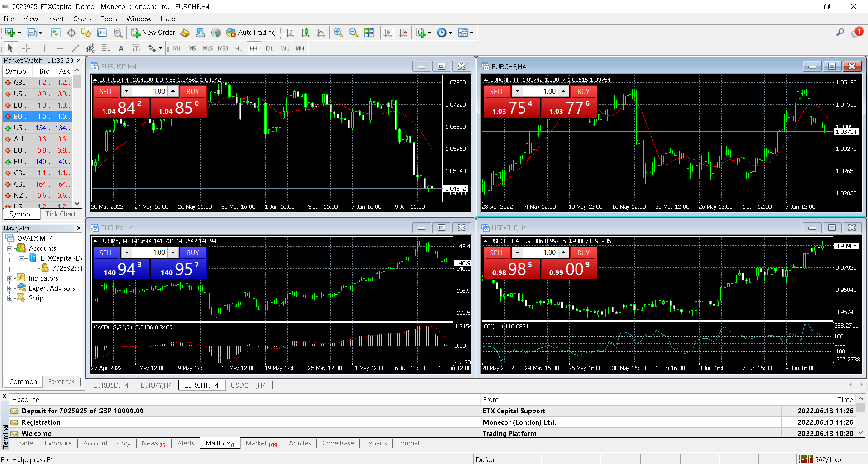Screen dimensions: 868x464
Task: Toggle one-click trading panel on EURUSD chart
Action: click(x=95, y=80)
